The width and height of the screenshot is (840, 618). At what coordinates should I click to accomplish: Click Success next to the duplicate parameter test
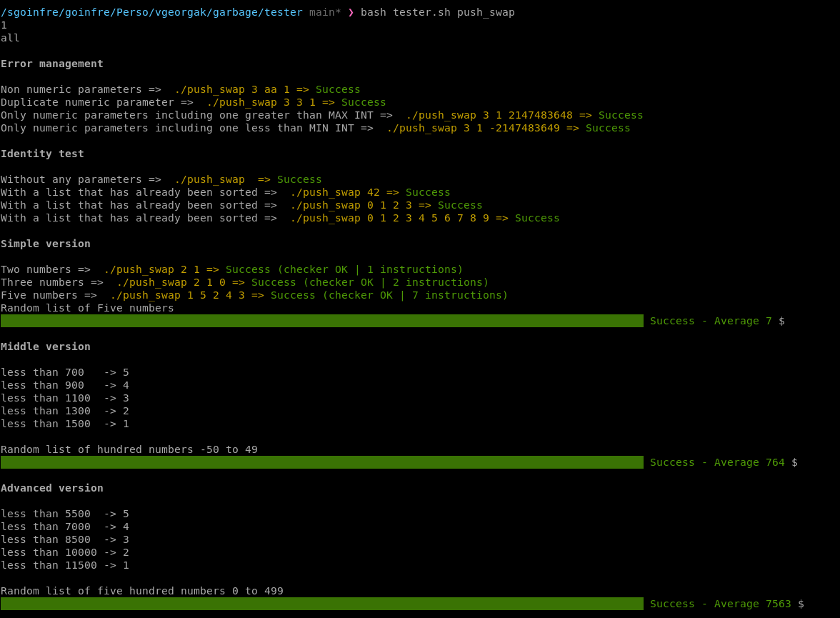coord(363,102)
